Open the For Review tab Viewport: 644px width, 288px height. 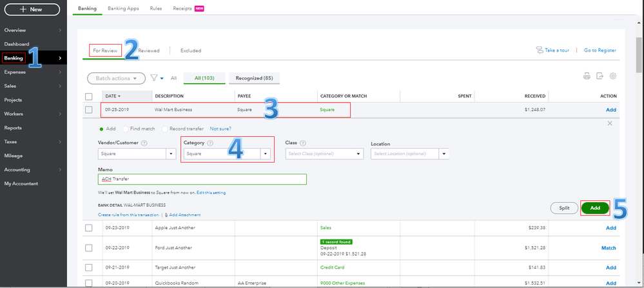pyautogui.click(x=106, y=50)
